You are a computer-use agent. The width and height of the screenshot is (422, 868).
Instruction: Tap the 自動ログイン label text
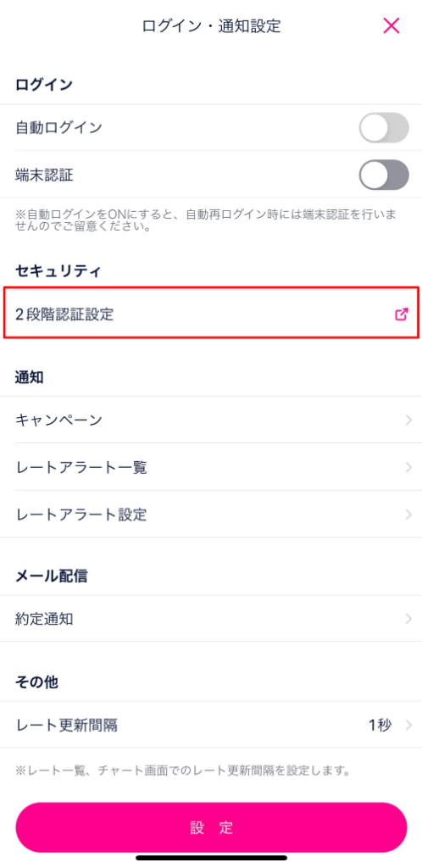click(59, 128)
